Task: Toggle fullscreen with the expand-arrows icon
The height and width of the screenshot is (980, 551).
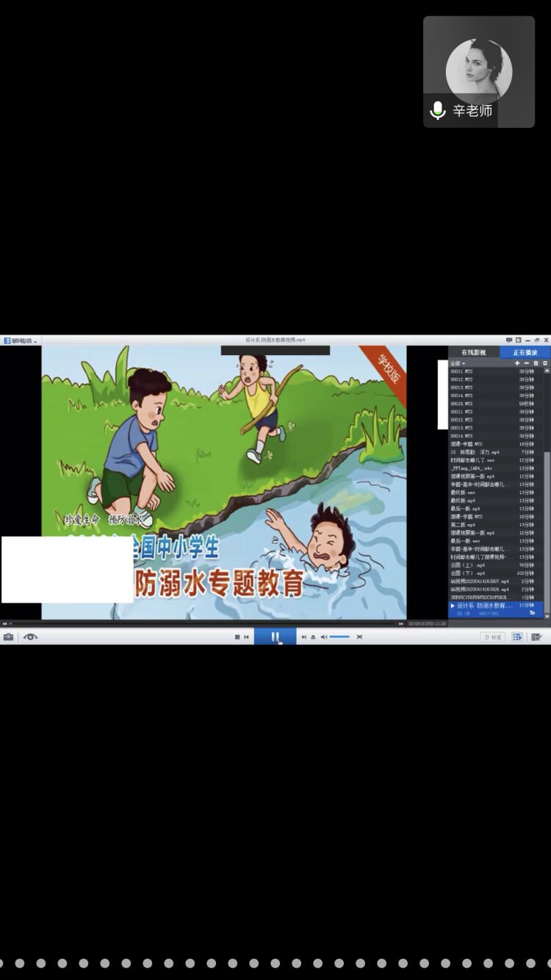Action: 359,637
